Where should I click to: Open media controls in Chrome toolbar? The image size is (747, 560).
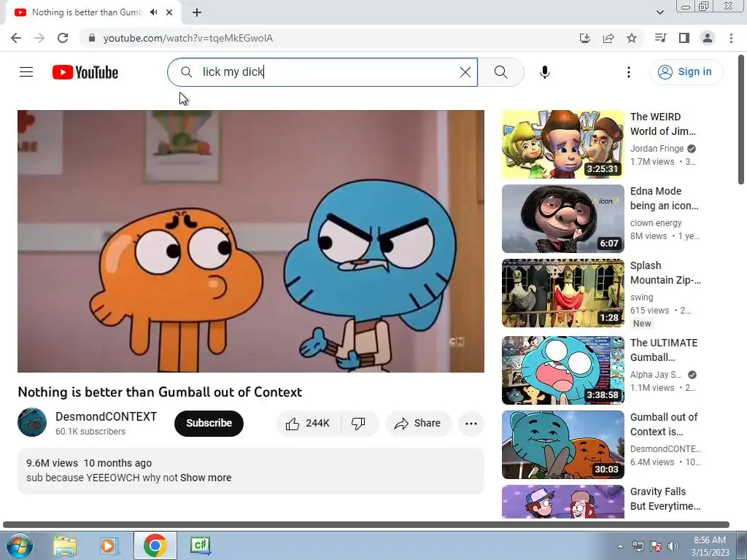click(660, 38)
